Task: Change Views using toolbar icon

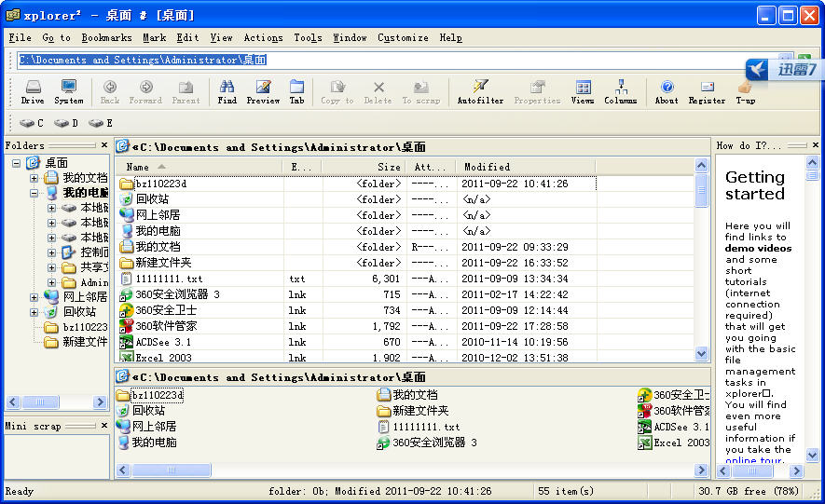Action: pos(583,92)
